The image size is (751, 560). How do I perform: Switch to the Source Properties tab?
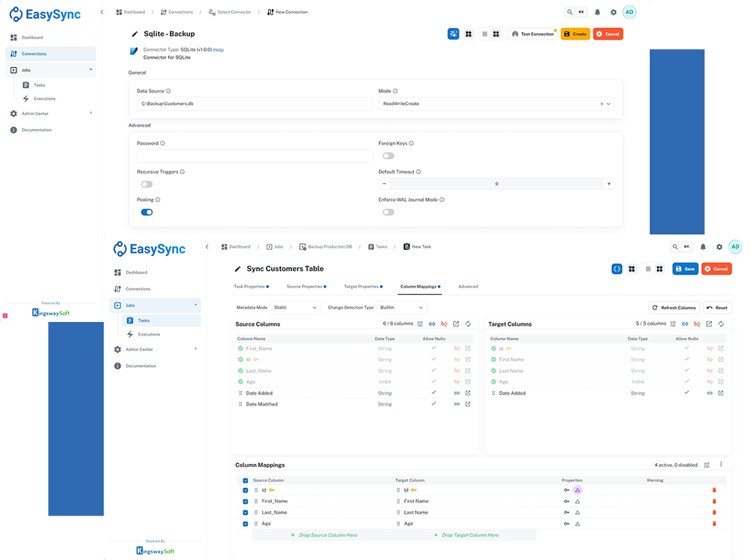[x=306, y=287]
